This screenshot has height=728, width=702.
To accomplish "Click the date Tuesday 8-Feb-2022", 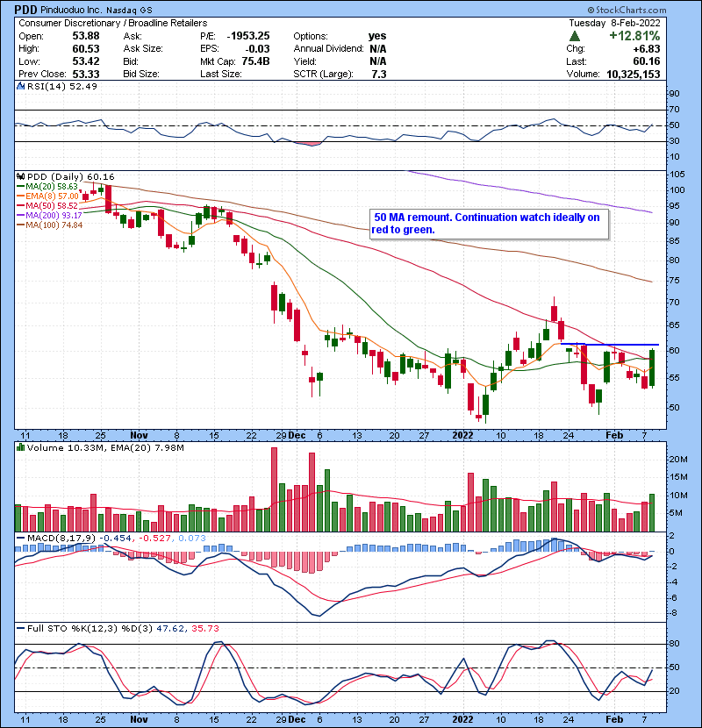I will click(x=614, y=23).
